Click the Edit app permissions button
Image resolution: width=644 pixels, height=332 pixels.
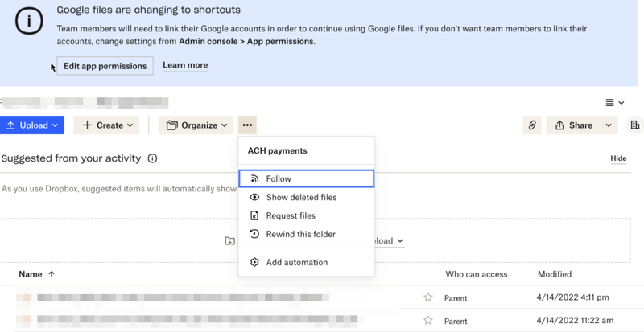coord(105,66)
